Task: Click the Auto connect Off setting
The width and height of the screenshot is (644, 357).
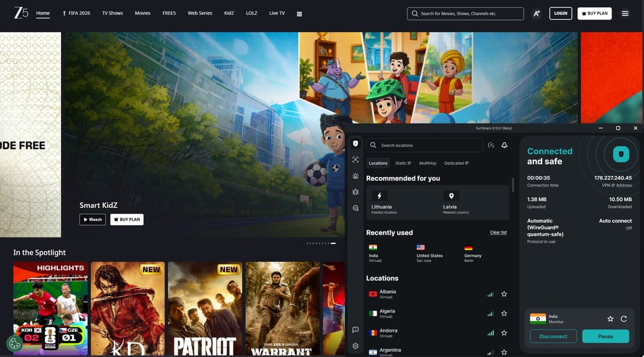Action: (x=615, y=224)
